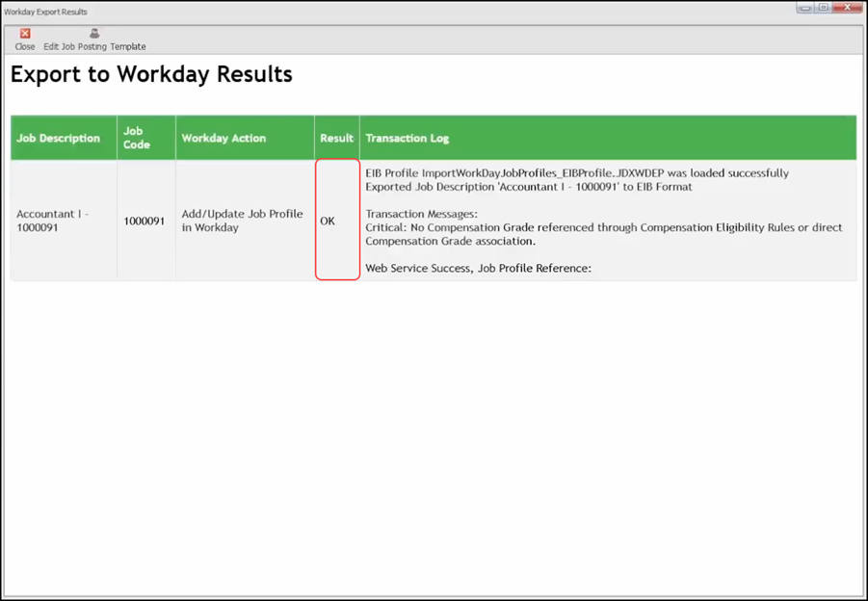Open Edit Job Posting Template

click(x=94, y=39)
